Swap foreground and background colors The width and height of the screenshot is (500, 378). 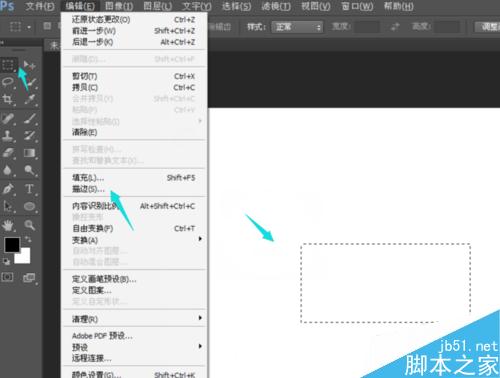pos(28,239)
